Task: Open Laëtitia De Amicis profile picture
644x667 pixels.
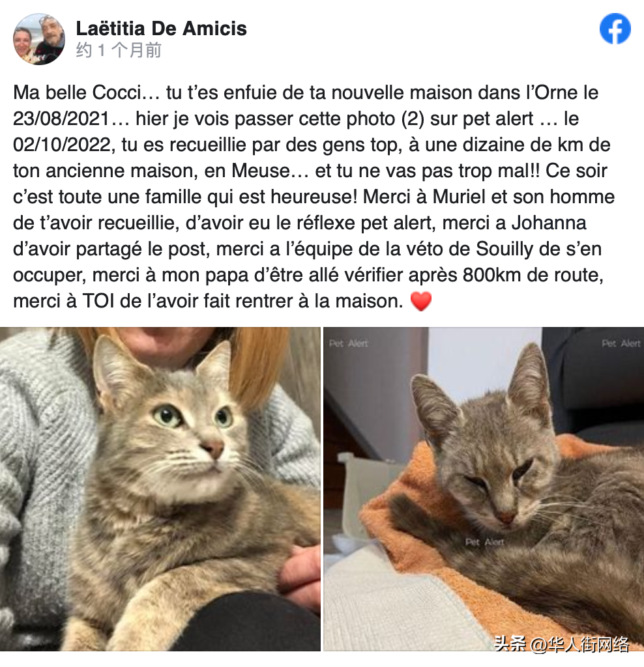Action: 39,39
